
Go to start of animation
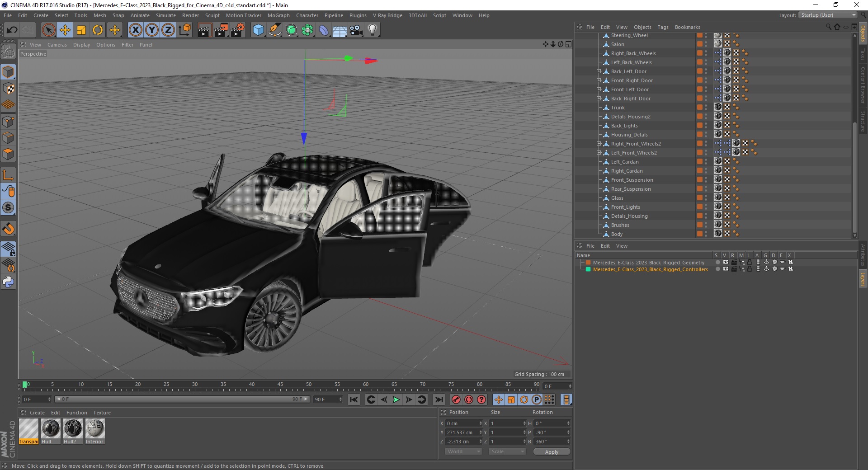pyautogui.click(x=354, y=399)
